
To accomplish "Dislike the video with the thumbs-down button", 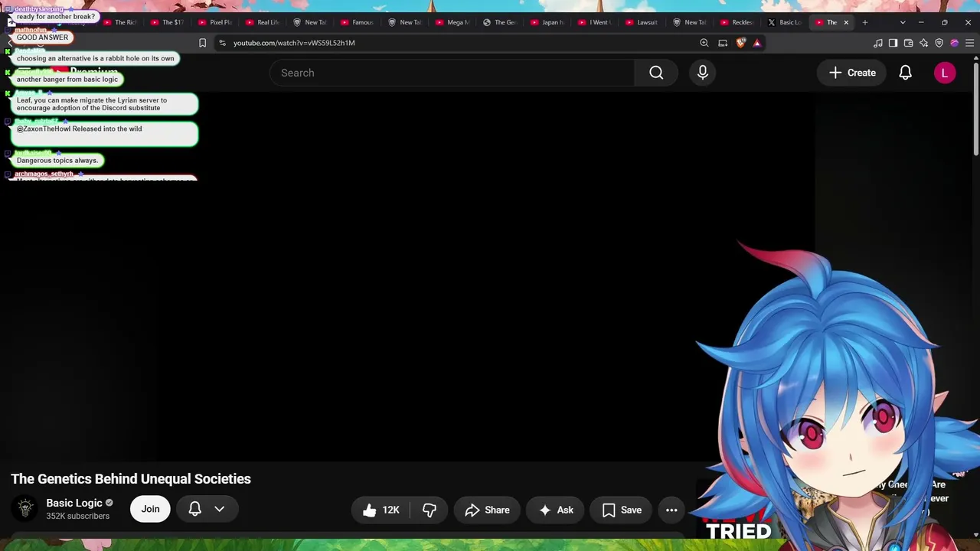I will pyautogui.click(x=429, y=510).
